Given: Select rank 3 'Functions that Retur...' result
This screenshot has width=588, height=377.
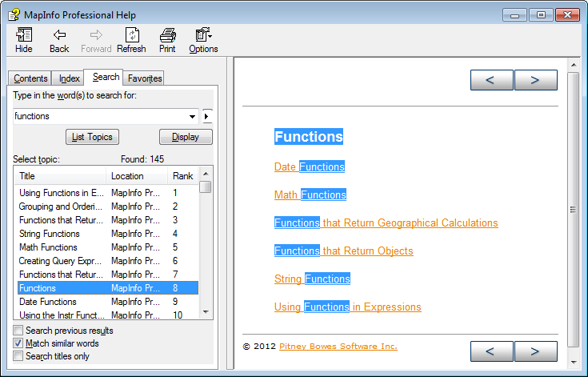Looking at the screenshot, I should 108,220.
